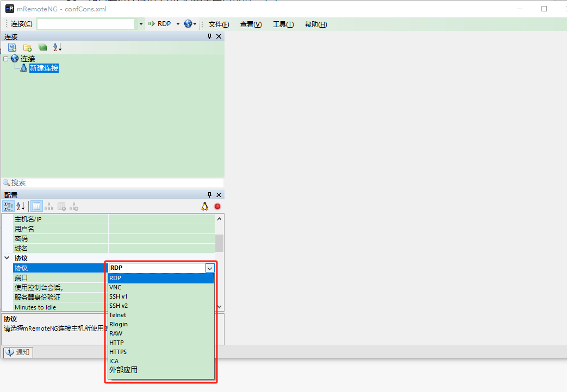Click the default properties icon
This screenshot has width=567, height=392.
(x=61, y=207)
